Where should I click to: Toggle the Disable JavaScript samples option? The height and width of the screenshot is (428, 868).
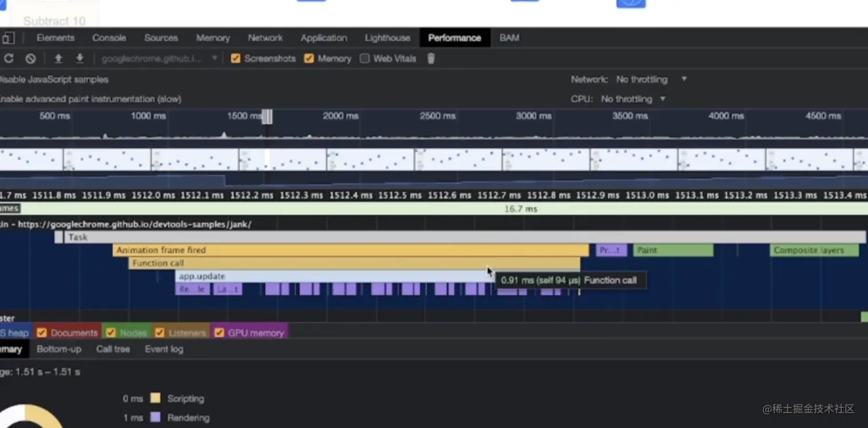coord(53,79)
